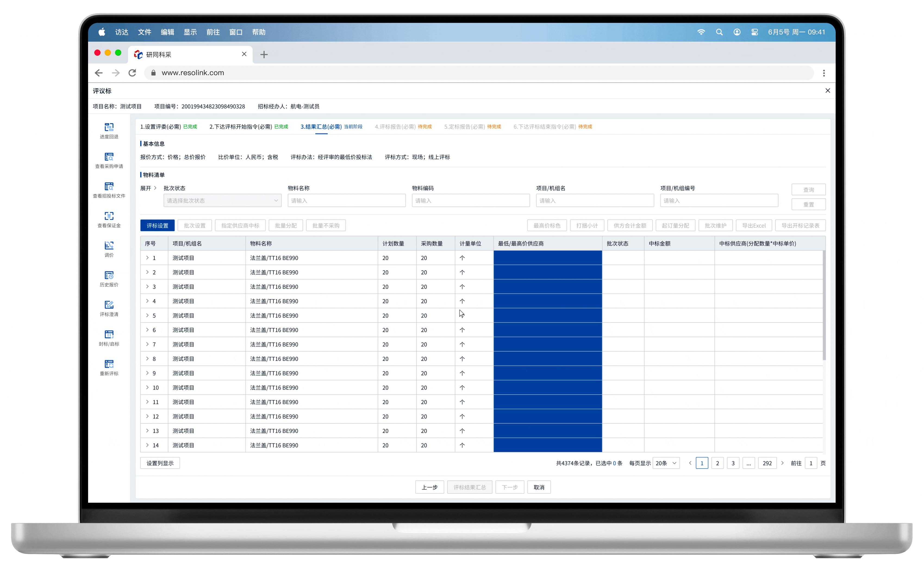Open a new browser tab
The image size is (924, 571).
coord(264,54)
